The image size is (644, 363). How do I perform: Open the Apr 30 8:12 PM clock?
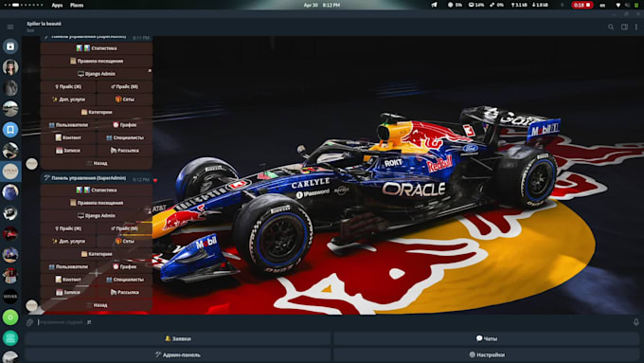click(322, 5)
